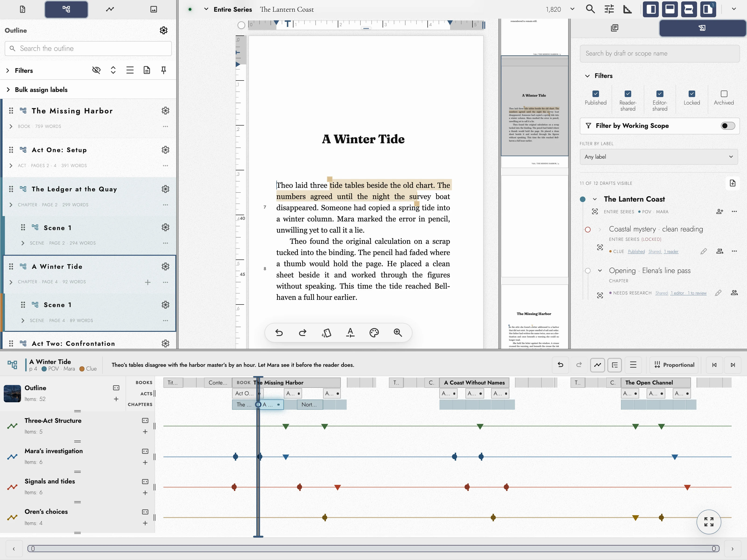Image resolution: width=747 pixels, height=560 pixels.
Task: Click undo in the floating editor toolbar
Action: click(279, 333)
